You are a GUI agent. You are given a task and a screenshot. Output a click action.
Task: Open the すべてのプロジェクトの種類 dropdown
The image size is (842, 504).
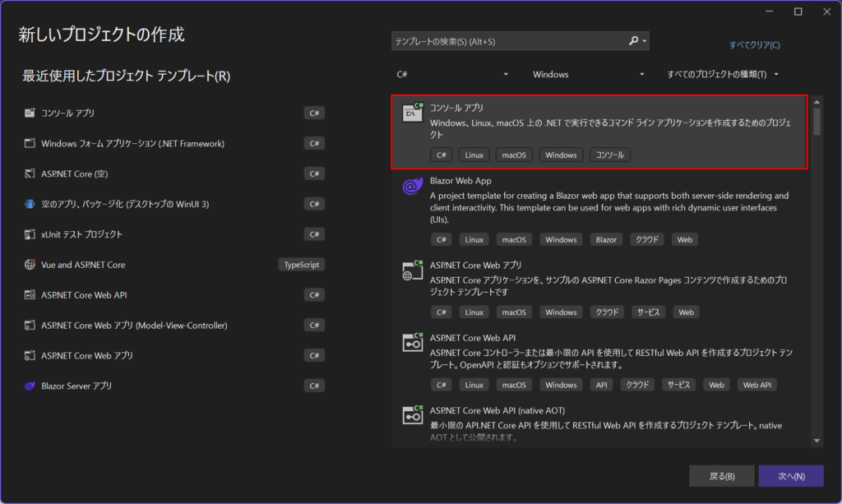(723, 74)
